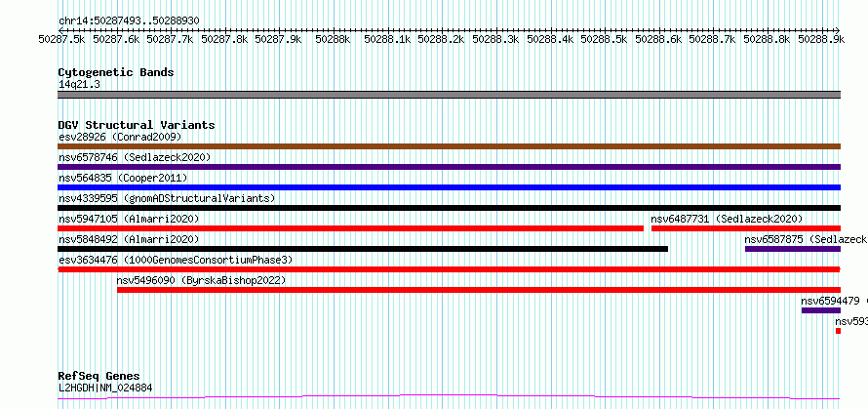Image resolution: width=868 pixels, height=409 pixels.
Task: Click the 50288.5k ruler tick label
Action: click(604, 39)
